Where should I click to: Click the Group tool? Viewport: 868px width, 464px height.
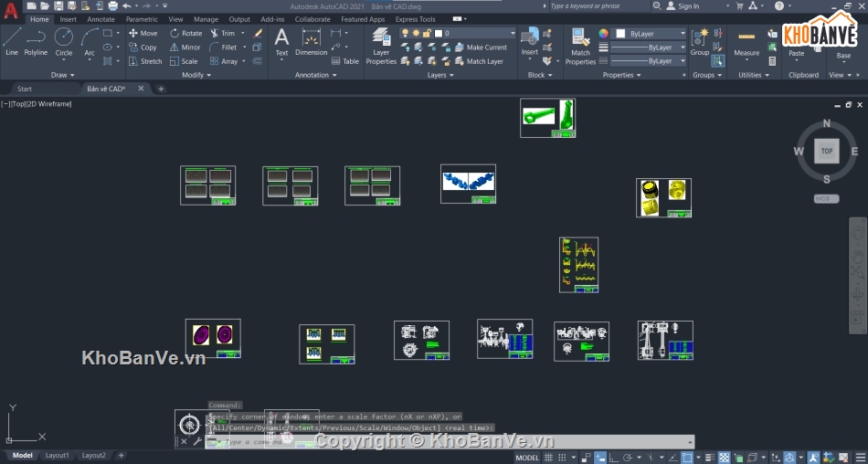tap(700, 42)
